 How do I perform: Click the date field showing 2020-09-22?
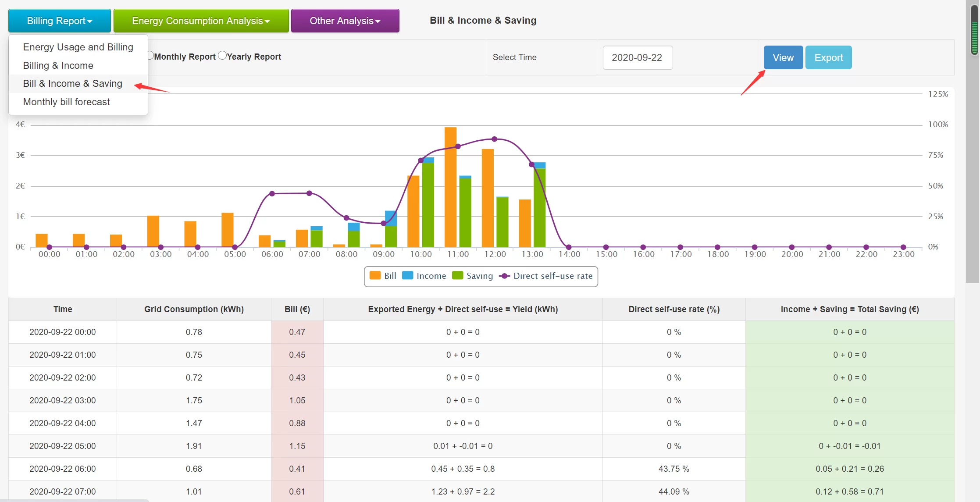pyautogui.click(x=637, y=57)
